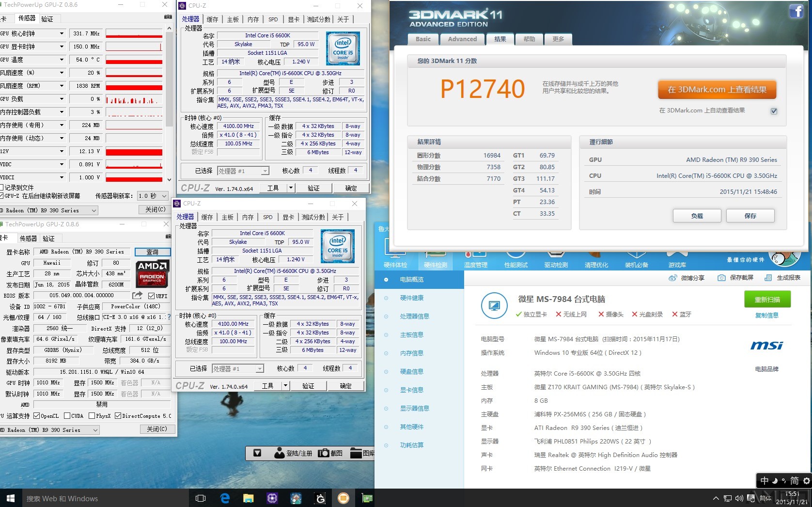
Task: Click the GPU-Z screenshot camera icon in sensors window
Action: 168,17
